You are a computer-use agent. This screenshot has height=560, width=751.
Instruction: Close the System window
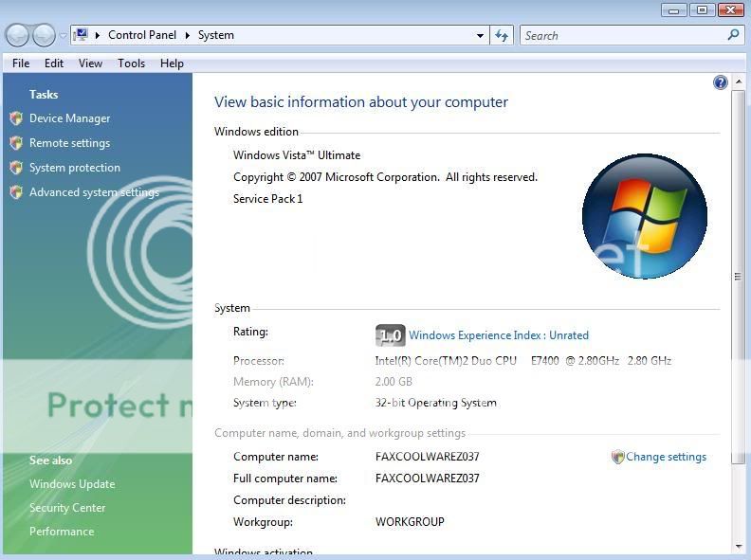[x=731, y=10]
